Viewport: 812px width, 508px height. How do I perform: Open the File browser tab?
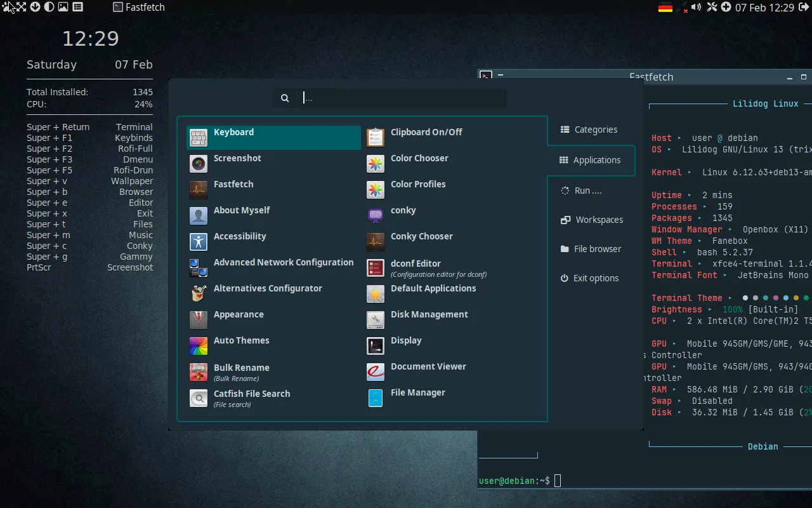click(x=591, y=249)
